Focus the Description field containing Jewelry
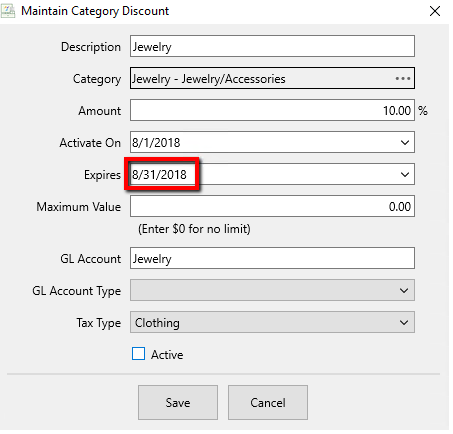Screen dimensions: 453x434 (272, 46)
